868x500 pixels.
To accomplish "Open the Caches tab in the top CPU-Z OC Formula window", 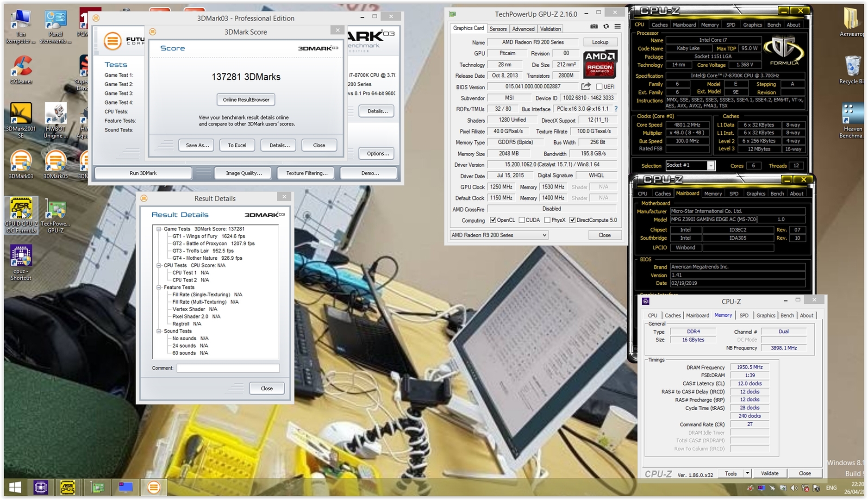I will [x=659, y=25].
